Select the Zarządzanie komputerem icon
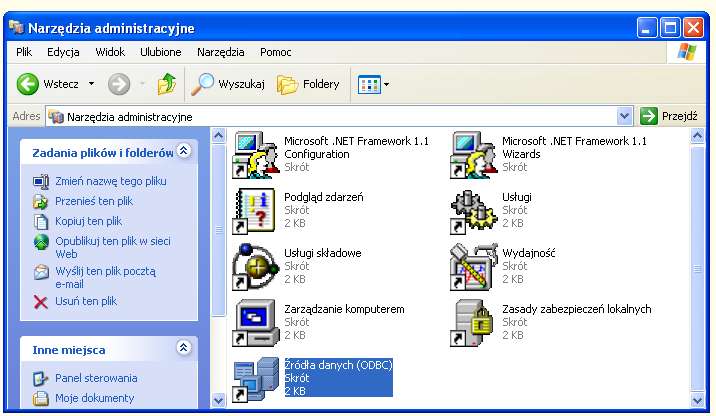716x416 pixels. (x=255, y=323)
